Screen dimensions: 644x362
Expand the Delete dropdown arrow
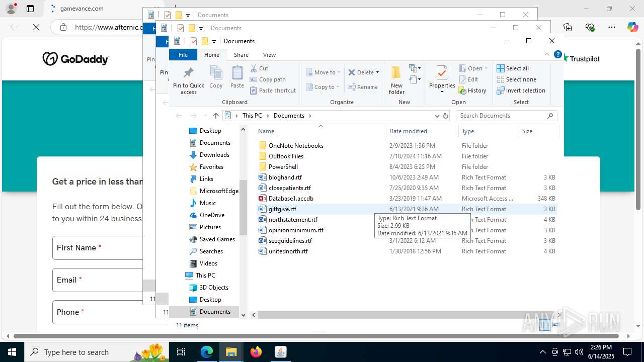coord(377,72)
